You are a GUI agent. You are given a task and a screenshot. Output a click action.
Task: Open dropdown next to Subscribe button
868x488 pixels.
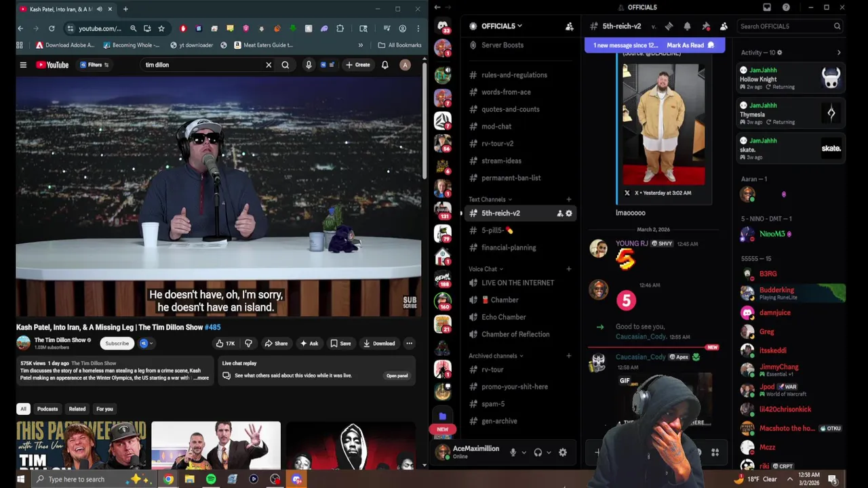(145, 344)
